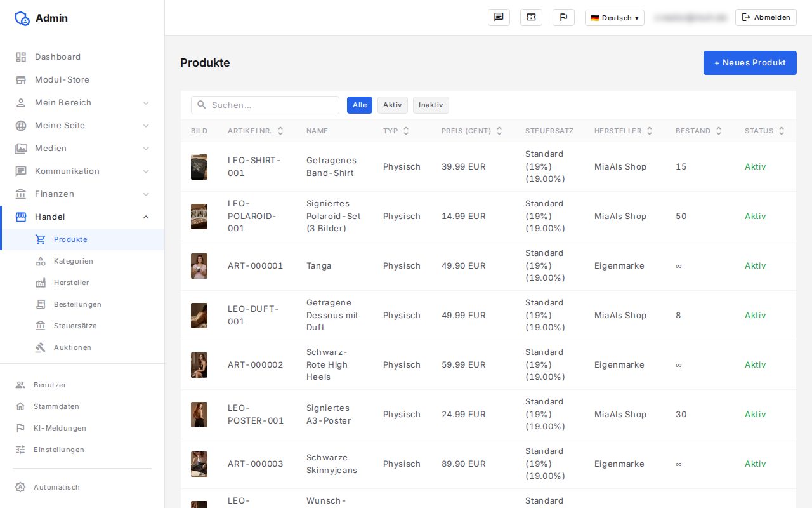Expand the Kommunikation section chevron
Viewport: 812px width, 508px height.
click(146, 171)
